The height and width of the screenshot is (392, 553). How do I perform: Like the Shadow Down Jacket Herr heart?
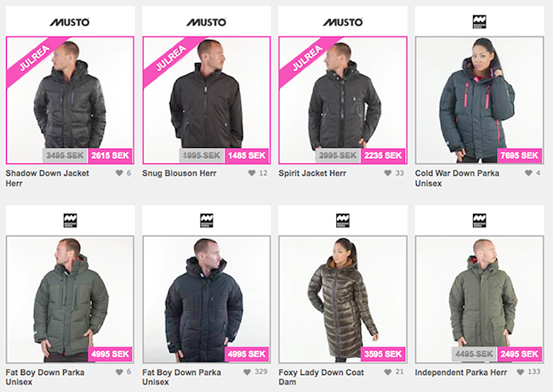coord(119,173)
